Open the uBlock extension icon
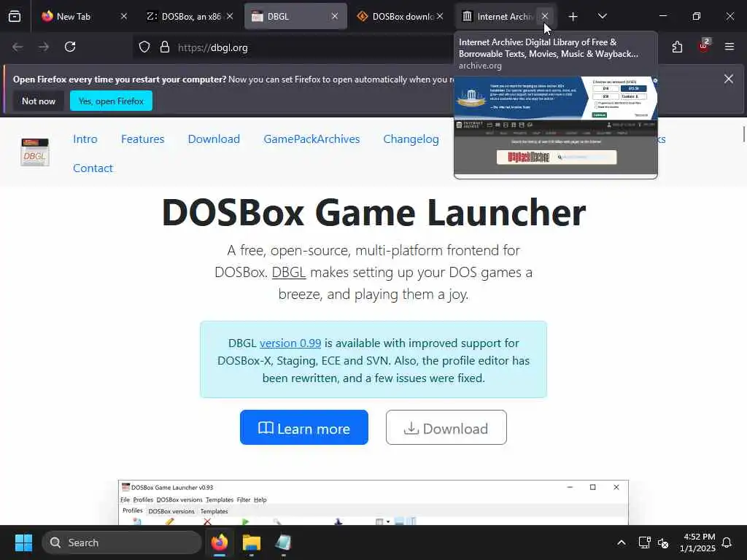Image resolution: width=747 pixels, height=560 pixels. point(704,46)
